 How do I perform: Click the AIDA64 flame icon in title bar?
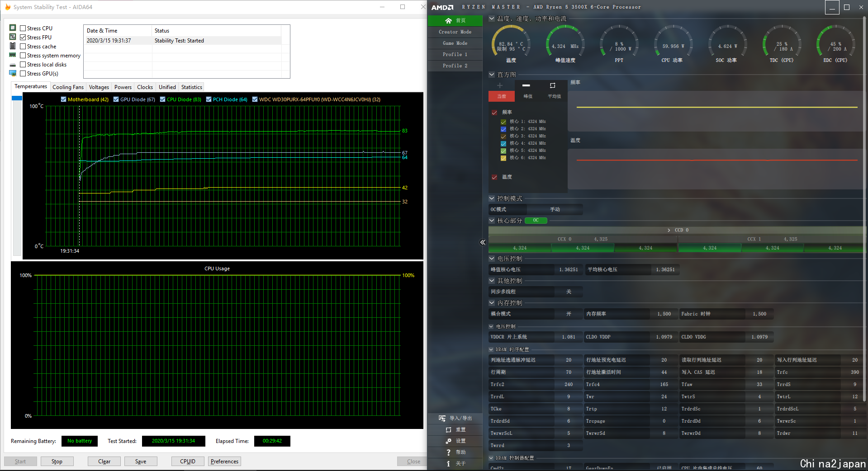pos(7,7)
